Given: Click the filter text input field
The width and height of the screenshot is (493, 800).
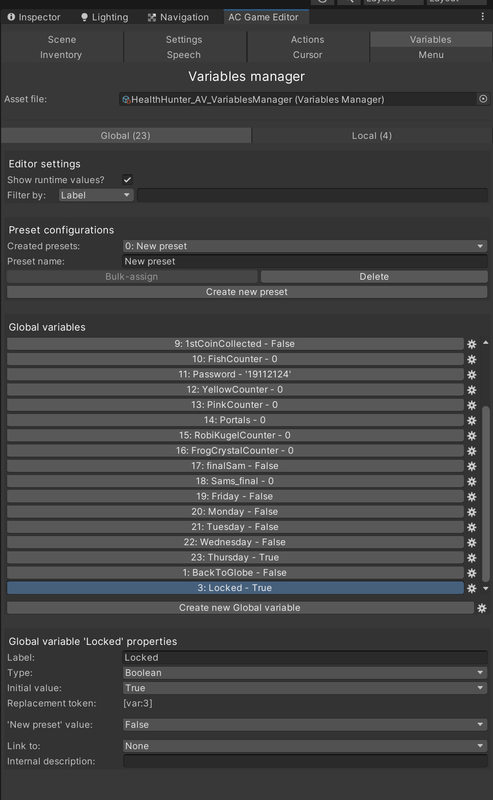Looking at the screenshot, I should click(x=312, y=195).
